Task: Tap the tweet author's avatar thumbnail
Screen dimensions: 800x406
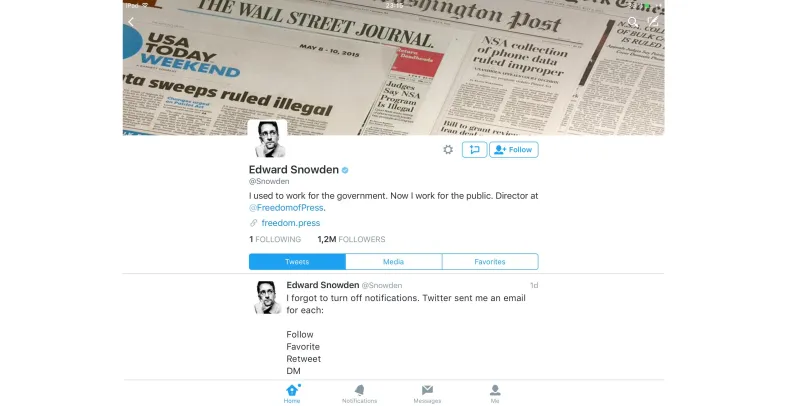Action: pos(267,297)
